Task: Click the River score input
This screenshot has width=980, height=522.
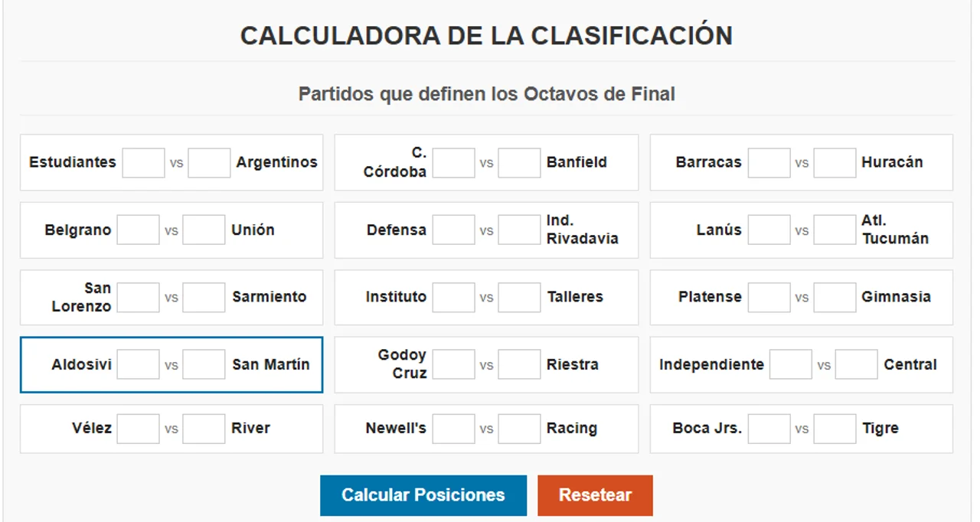Action: 204,429
